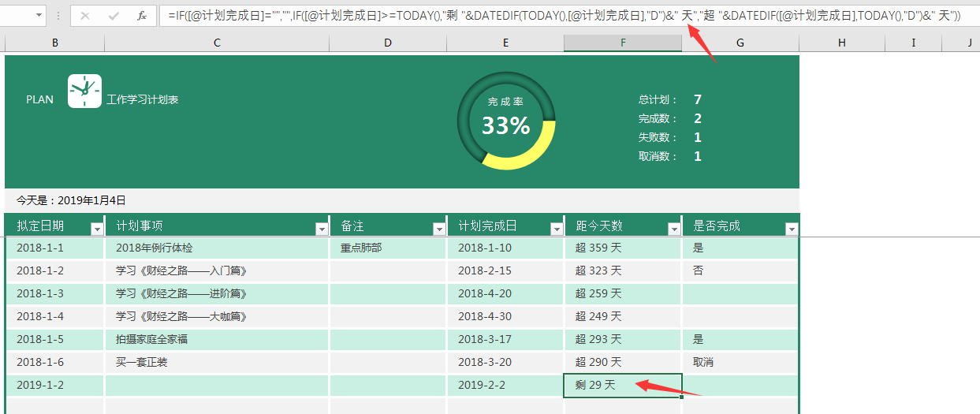Viewport: 980px width, 414px height.
Task: Select the 学习《财经之路——进阶篇》 cell
Action: tap(217, 293)
